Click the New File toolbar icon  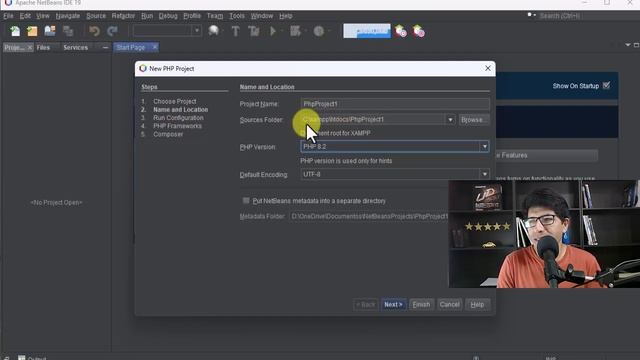point(15,31)
